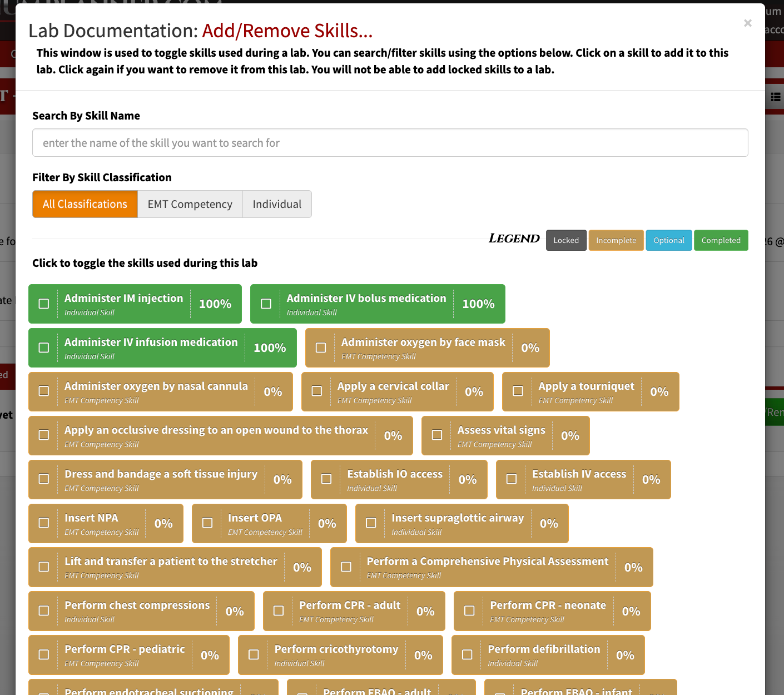Check the Assess vital signs checkbox
Image resolution: width=784 pixels, height=695 pixels.
point(437,435)
